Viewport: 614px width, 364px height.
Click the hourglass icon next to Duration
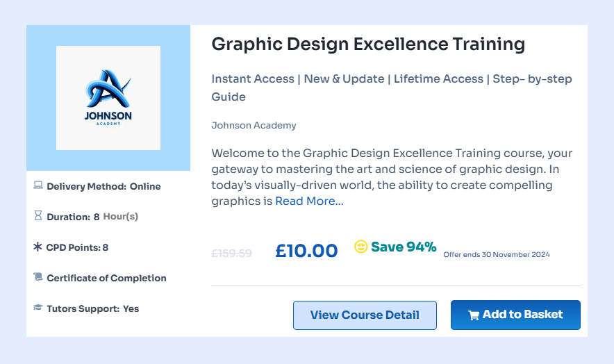[x=38, y=216]
